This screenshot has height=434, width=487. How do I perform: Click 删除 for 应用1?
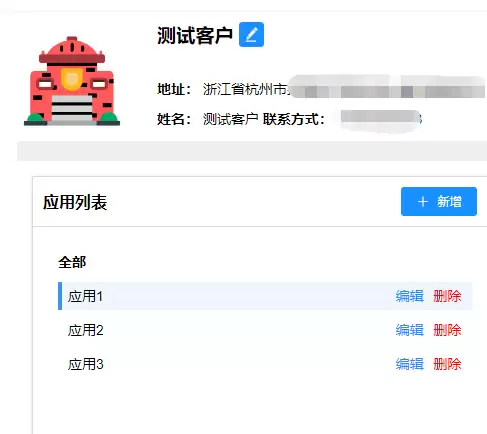447,296
